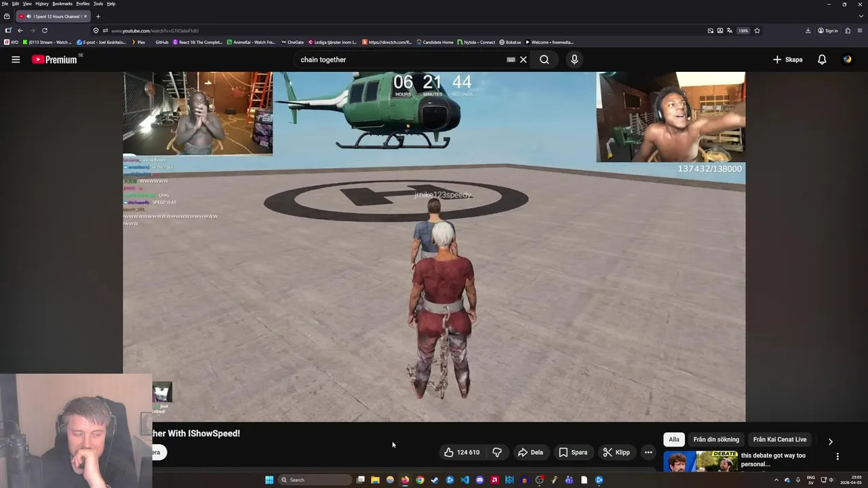The width and height of the screenshot is (868, 488).
Task: Open 'this debate got way too personal' title
Action: [x=773, y=460]
